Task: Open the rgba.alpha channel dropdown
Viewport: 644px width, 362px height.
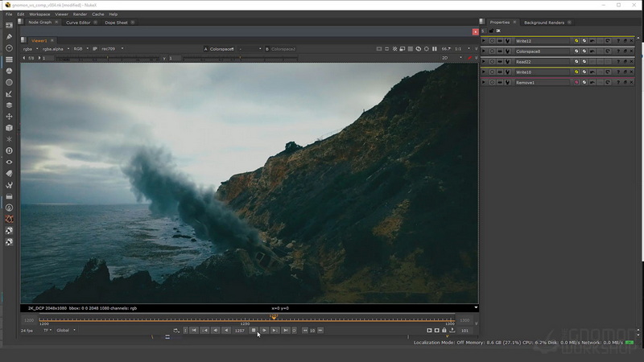Action: coord(56,49)
